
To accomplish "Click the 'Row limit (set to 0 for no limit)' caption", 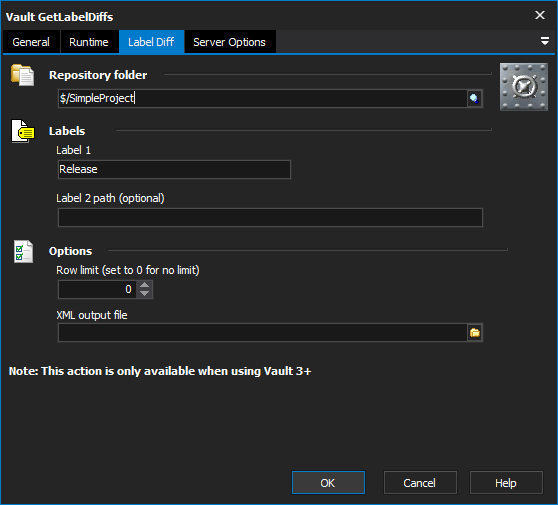I will click(x=128, y=270).
